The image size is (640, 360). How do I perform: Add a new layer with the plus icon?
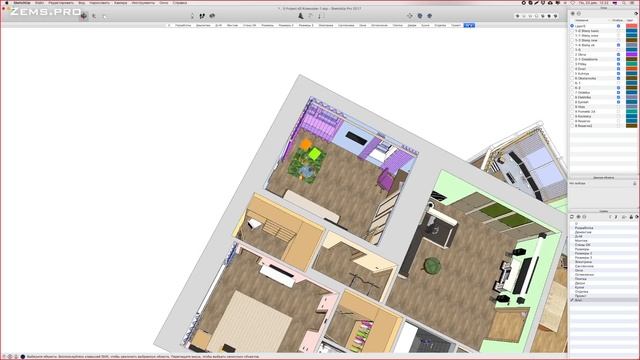tap(573, 13)
